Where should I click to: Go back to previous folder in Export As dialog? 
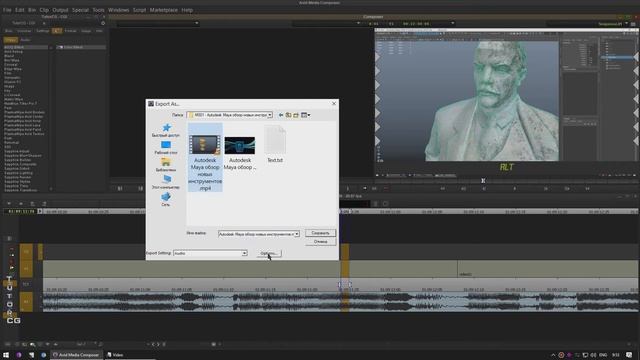[281, 115]
